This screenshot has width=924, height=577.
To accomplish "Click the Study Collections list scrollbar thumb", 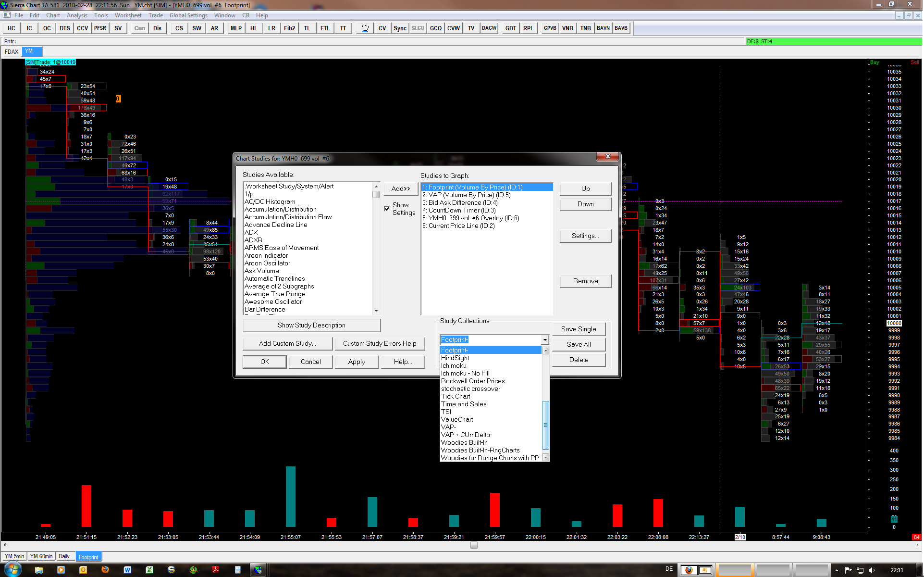I will coord(545,426).
